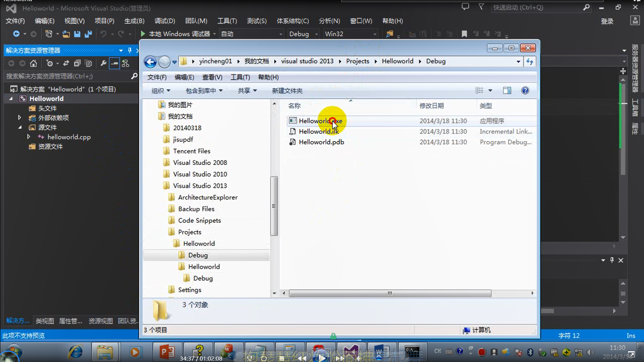Viewport: 644px width, 362px height.
Task: Select the Settings folder in tree
Action: [189, 290]
